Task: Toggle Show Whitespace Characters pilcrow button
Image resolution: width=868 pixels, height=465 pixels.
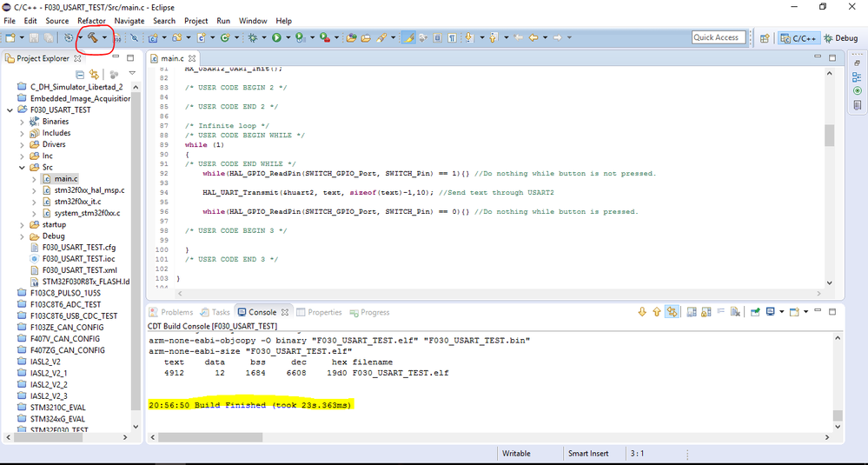Action: 453,37
